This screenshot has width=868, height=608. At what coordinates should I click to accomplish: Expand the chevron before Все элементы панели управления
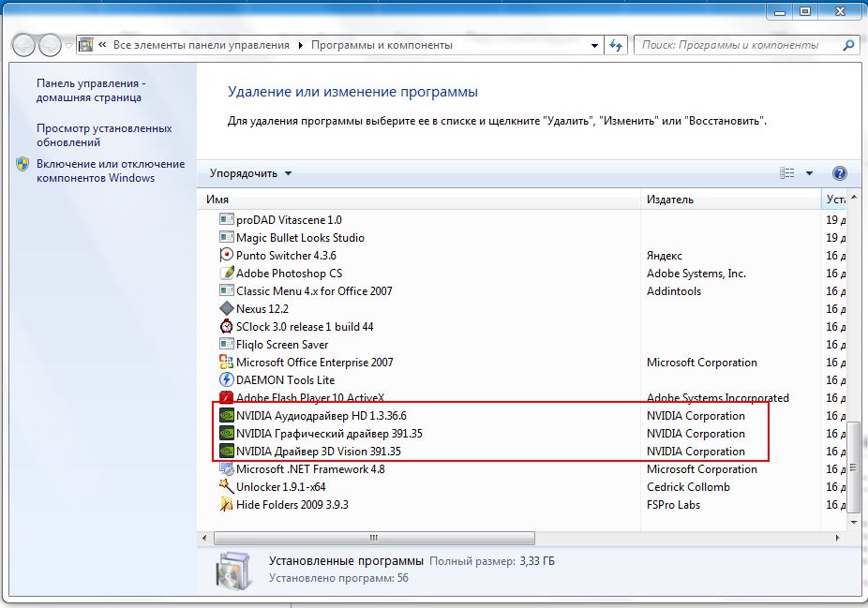[x=102, y=45]
